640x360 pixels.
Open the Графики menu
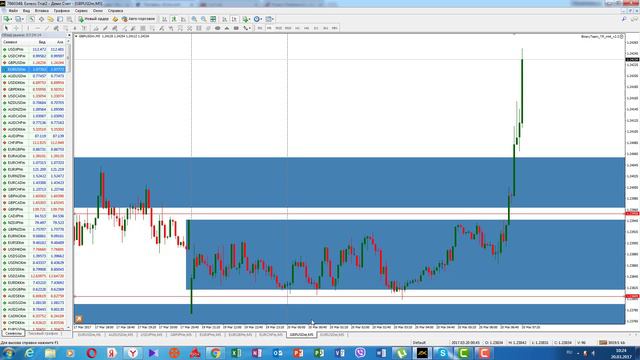click(x=62, y=11)
